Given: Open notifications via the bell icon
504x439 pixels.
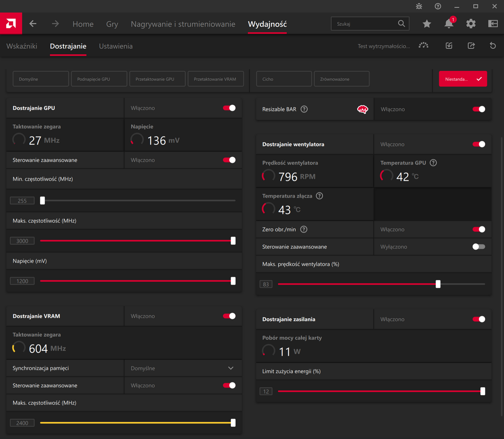Looking at the screenshot, I should click(x=448, y=24).
